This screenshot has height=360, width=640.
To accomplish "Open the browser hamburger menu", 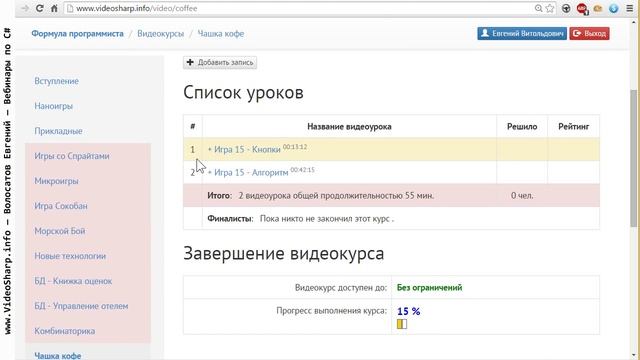I will (x=630, y=8).
